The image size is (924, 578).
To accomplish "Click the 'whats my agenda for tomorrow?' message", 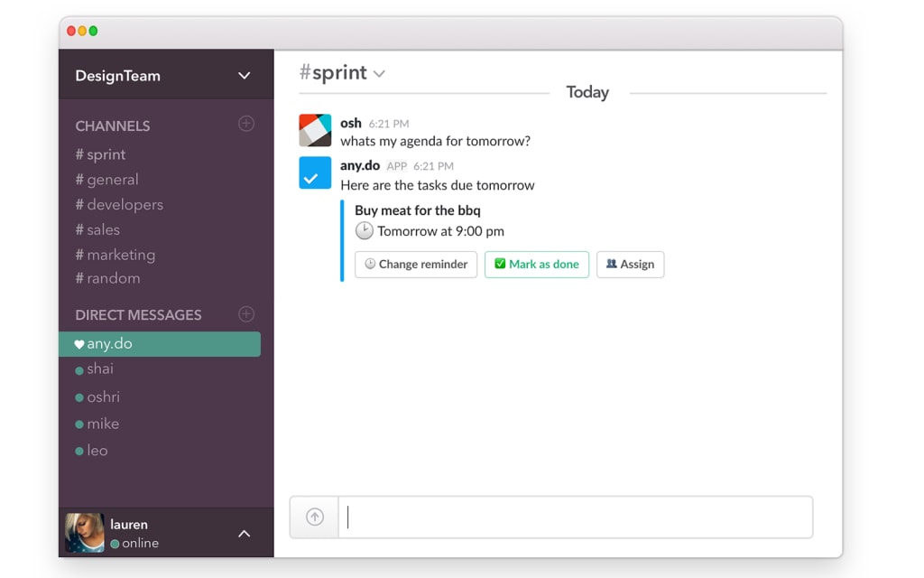I will (x=436, y=142).
